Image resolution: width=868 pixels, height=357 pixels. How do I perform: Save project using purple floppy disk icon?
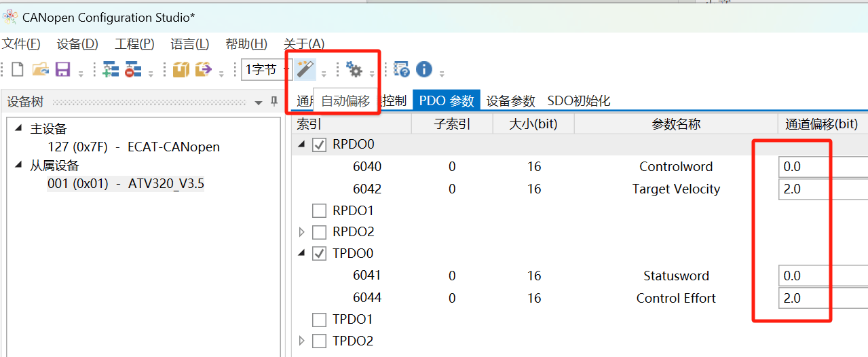coord(63,69)
